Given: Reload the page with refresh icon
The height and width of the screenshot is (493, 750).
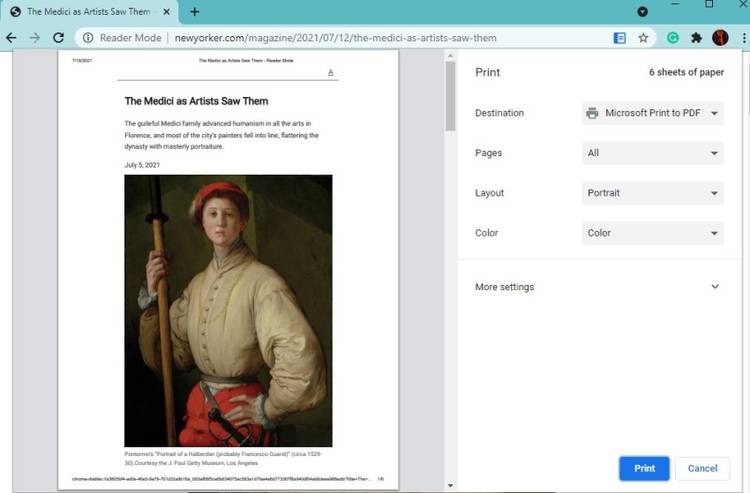Looking at the screenshot, I should [60, 38].
